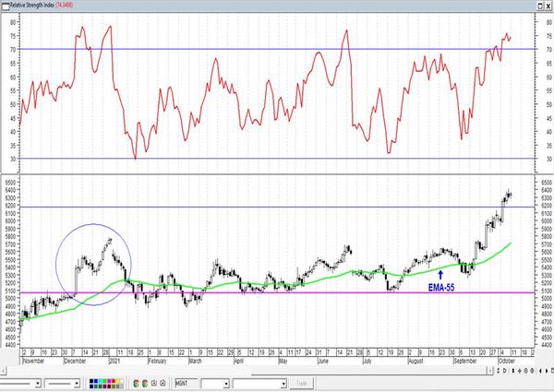The height and width of the screenshot is (392, 554).
Task: Pick the bright blue color swatch
Action: 96,381
